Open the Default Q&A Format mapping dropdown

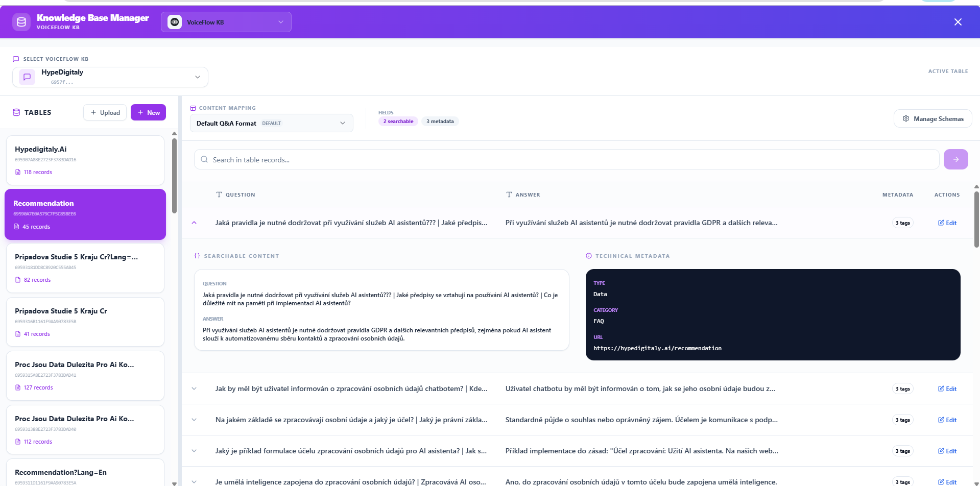(x=271, y=123)
